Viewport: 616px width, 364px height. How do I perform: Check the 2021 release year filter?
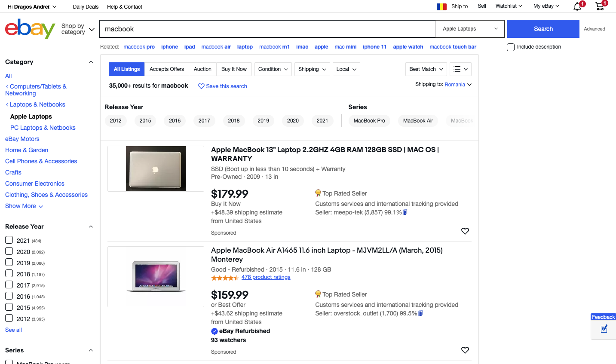(9, 240)
